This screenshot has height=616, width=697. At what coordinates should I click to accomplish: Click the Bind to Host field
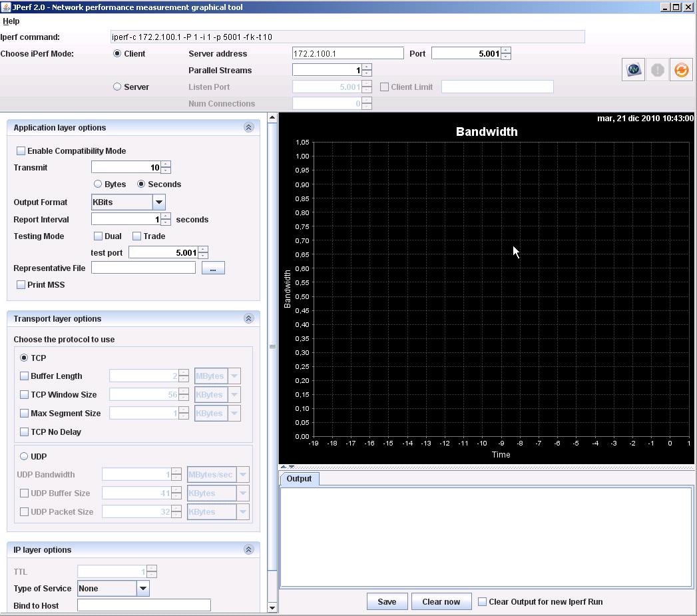(x=144, y=605)
